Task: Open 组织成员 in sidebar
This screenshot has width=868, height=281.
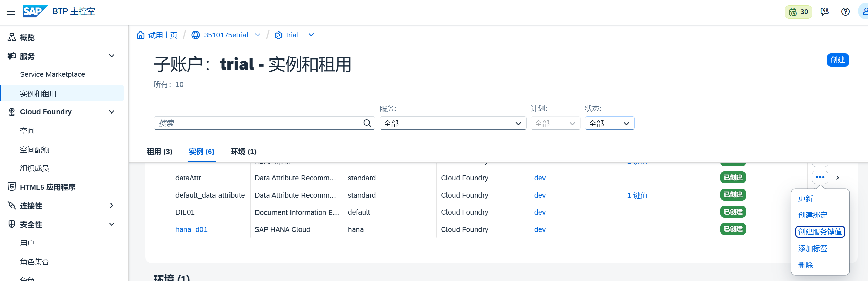Action: pyautogui.click(x=35, y=168)
